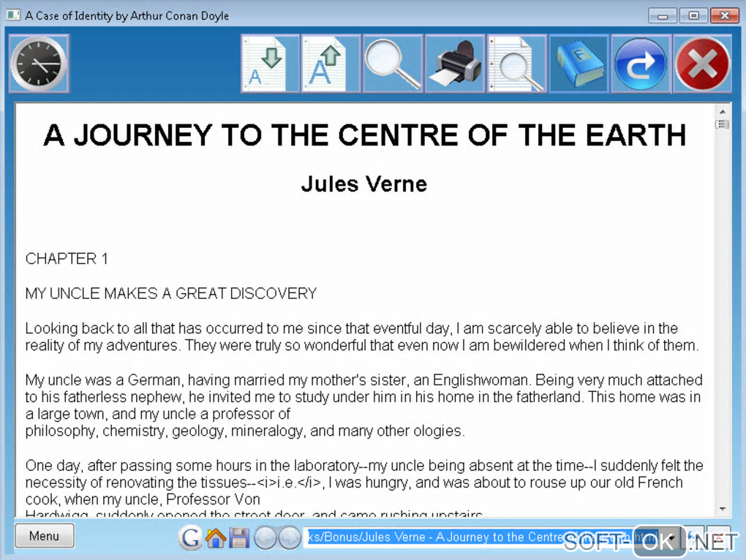This screenshot has height=560, width=746.
Task: Open Google with the G icon
Action: click(x=190, y=537)
